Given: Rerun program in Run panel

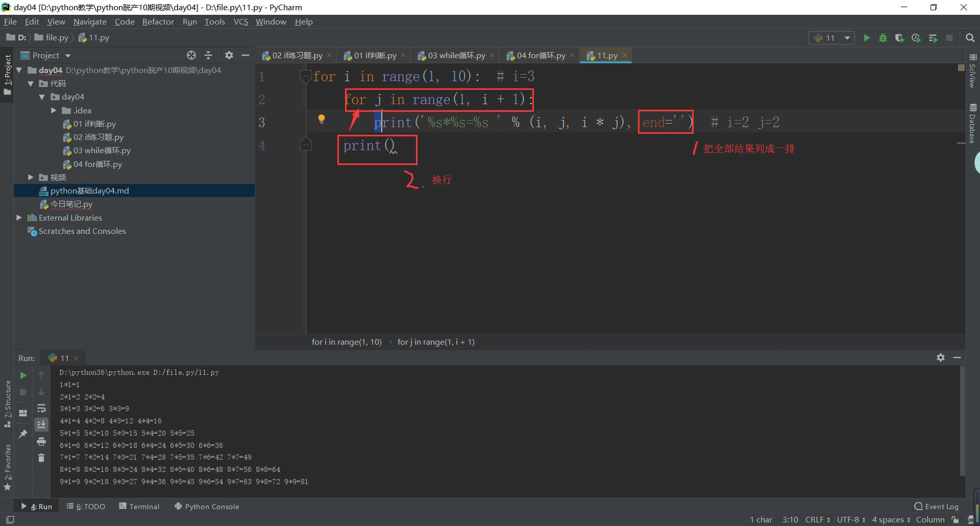Looking at the screenshot, I should pyautogui.click(x=23, y=375).
